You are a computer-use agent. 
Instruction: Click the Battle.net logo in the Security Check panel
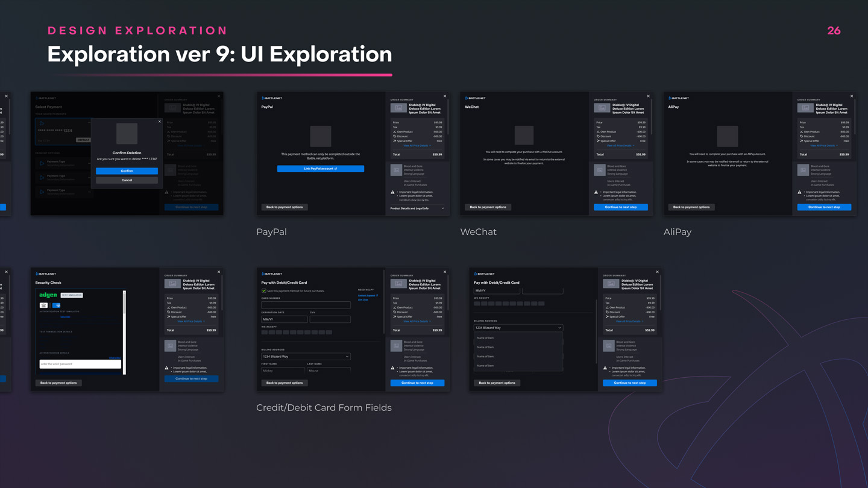click(x=46, y=274)
